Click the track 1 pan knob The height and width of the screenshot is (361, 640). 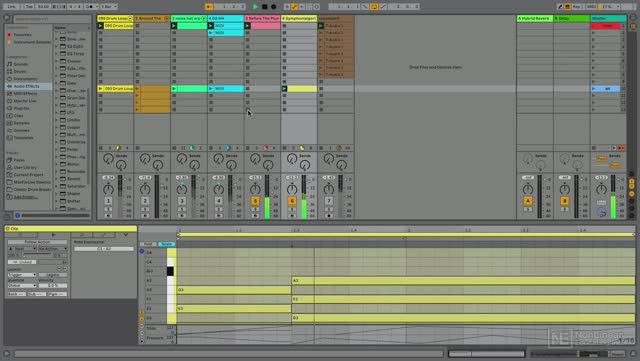click(109, 189)
